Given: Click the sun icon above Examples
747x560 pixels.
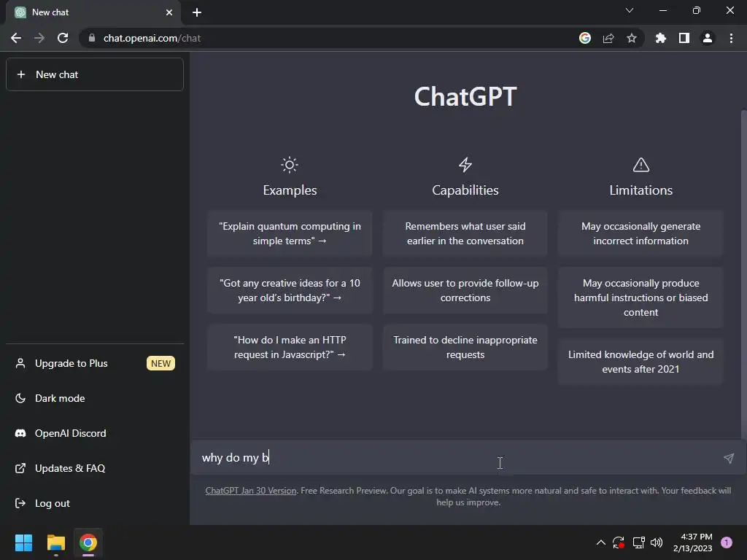Looking at the screenshot, I should tap(290, 165).
